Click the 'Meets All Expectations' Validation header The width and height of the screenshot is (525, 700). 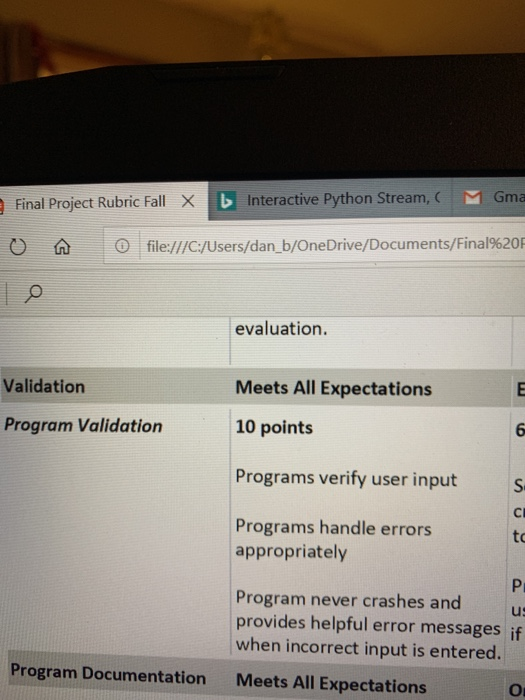click(x=333, y=388)
